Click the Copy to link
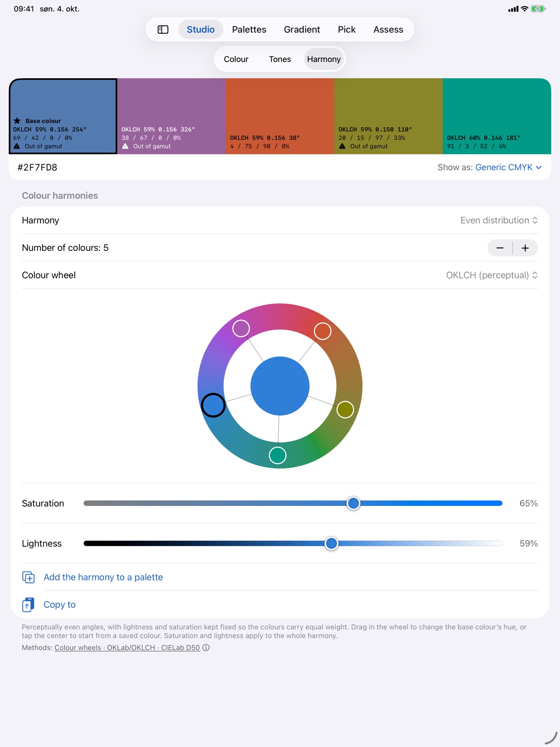Screen dimensions: 560x747 [x=59, y=605]
